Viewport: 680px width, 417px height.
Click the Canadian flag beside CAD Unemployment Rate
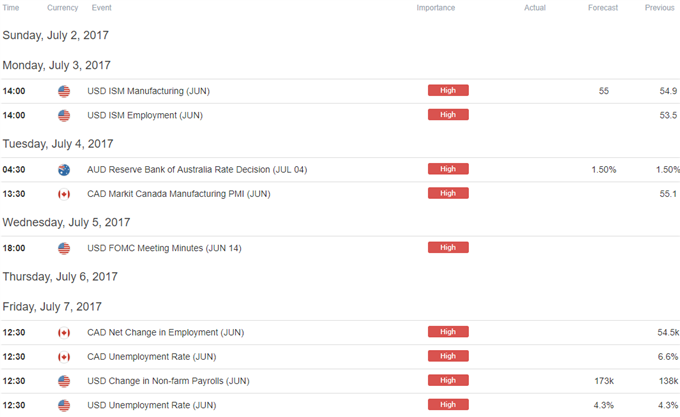[64, 357]
